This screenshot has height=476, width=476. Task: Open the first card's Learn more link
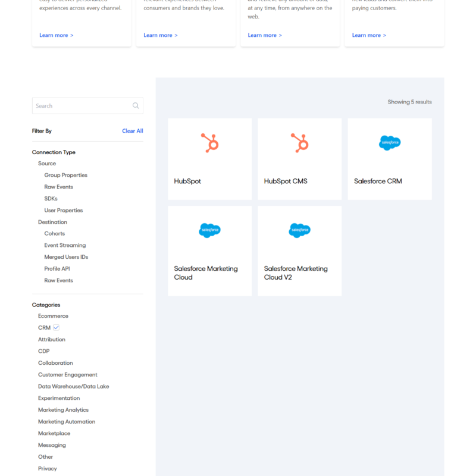[56, 36]
